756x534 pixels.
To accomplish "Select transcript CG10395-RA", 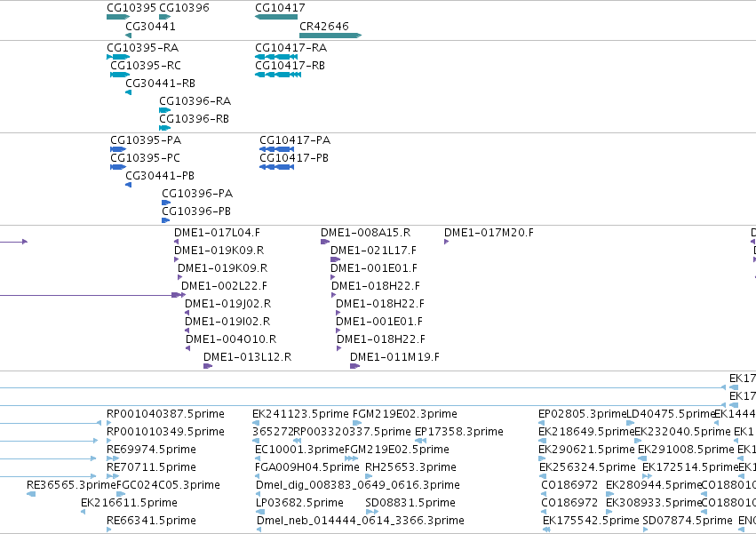I will (x=118, y=57).
